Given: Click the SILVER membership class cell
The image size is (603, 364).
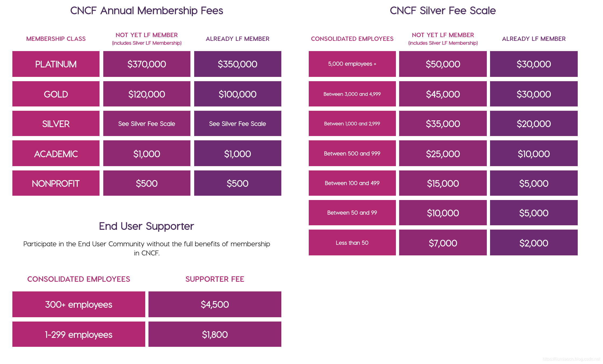Looking at the screenshot, I should point(56,123).
